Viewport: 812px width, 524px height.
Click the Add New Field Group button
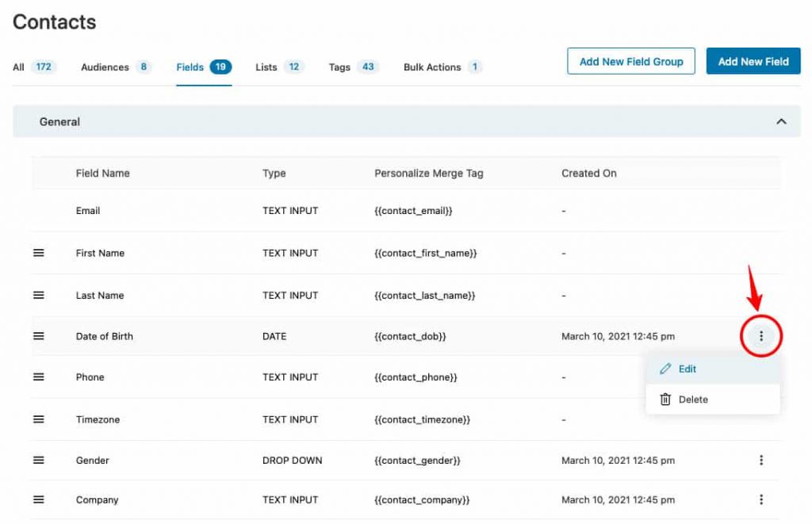tap(630, 61)
